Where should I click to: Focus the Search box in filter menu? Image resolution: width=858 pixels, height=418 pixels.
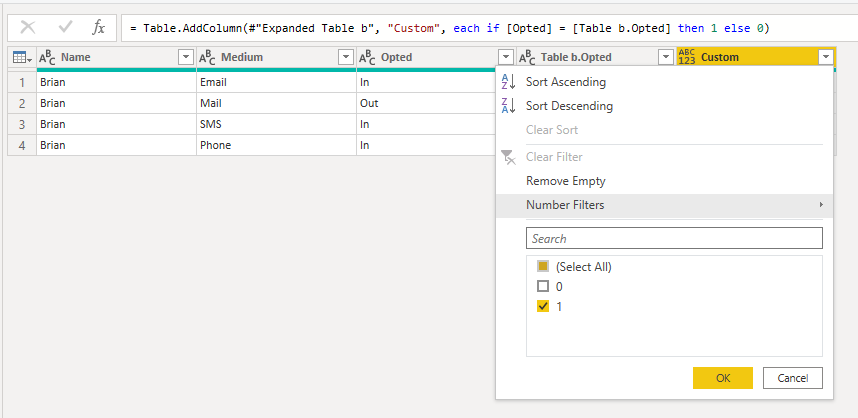pos(674,238)
